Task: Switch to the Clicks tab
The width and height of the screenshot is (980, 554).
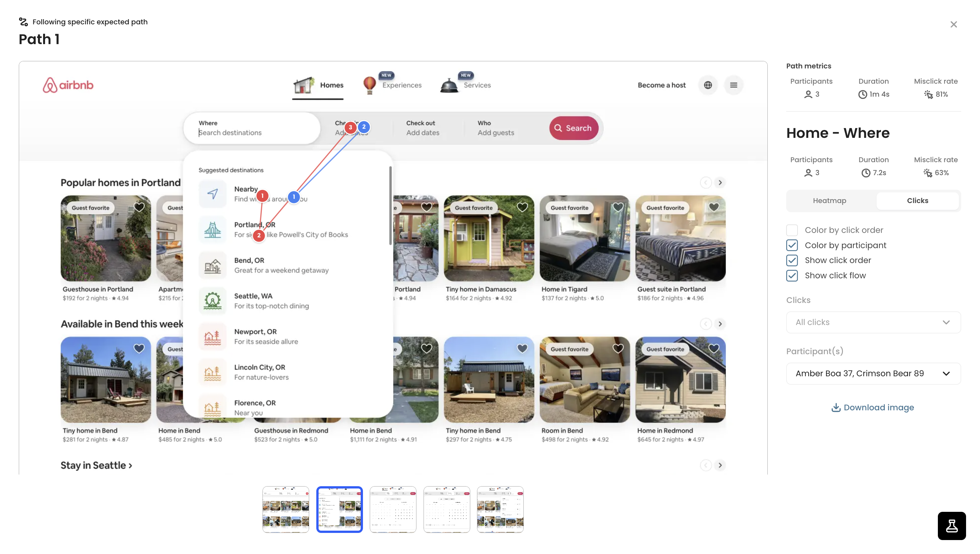Action: click(x=917, y=201)
